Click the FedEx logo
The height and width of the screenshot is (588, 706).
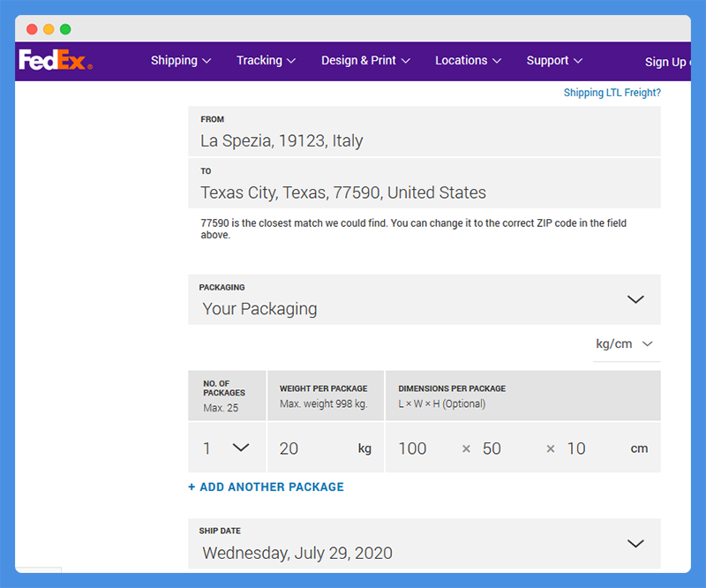pos(56,60)
